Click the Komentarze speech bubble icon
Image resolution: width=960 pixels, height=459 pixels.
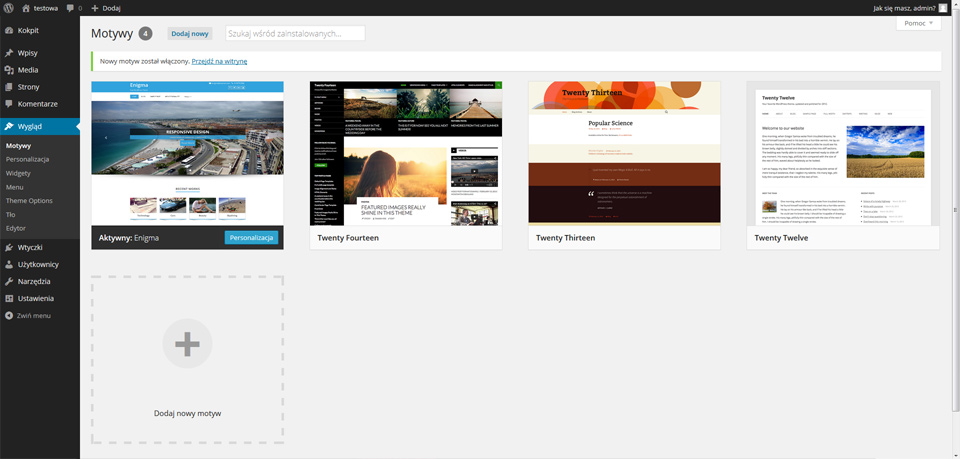(9, 104)
